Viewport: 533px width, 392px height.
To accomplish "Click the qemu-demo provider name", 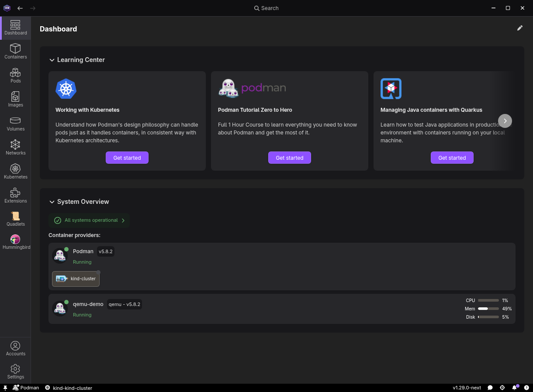I will (88, 304).
